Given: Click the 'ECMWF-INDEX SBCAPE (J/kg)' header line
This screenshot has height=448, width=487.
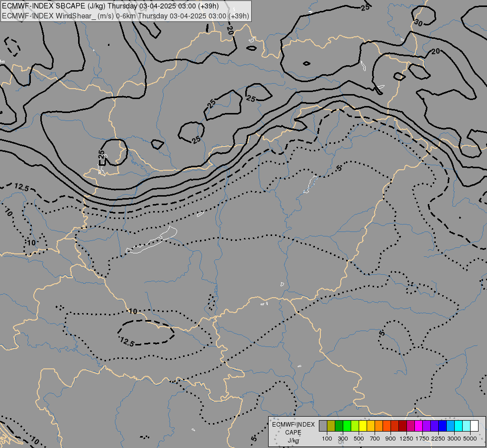Looking at the screenshot, I should point(110,6).
